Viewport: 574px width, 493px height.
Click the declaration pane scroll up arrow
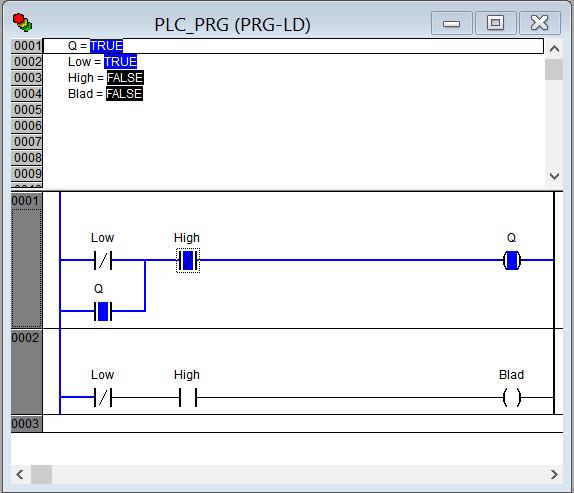[x=554, y=49]
